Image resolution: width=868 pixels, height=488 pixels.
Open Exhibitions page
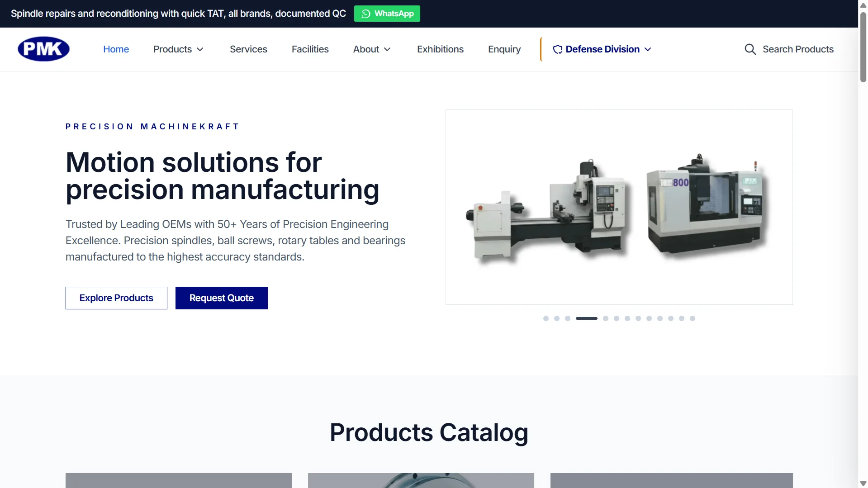[440, 49]
